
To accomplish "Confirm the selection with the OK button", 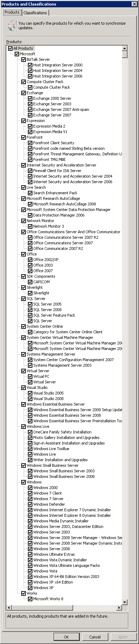I will [66, 637].
